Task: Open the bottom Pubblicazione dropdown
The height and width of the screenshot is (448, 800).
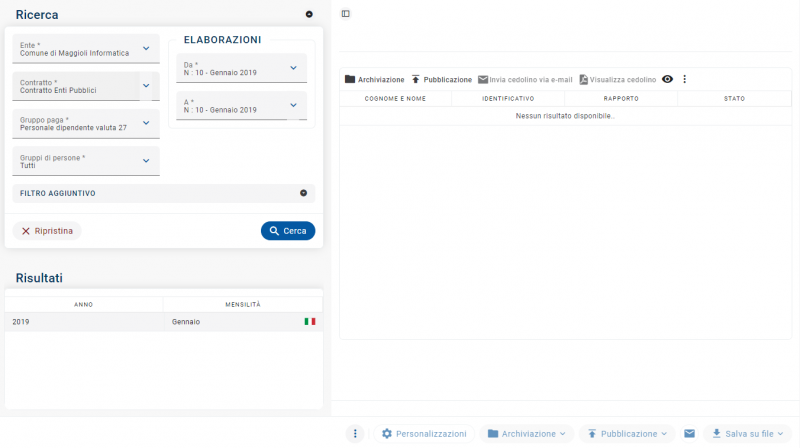Action: (x=627, y=434)
